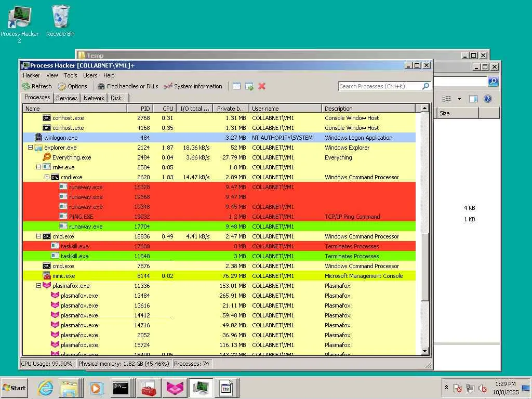Image resolution: width=532 pixels, height=399 pixels.
Task: Click the Physical memory status bar entry
Action: tap(124, 363)
